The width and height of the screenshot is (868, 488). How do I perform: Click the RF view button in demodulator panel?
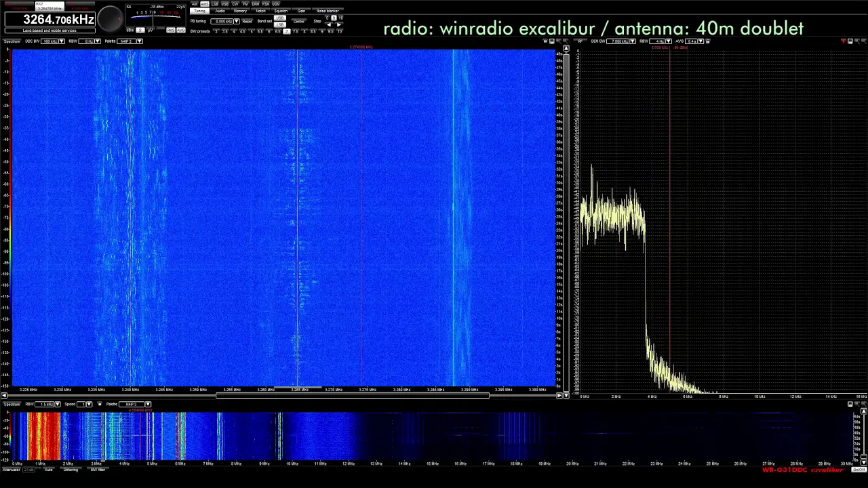[580, 41]
